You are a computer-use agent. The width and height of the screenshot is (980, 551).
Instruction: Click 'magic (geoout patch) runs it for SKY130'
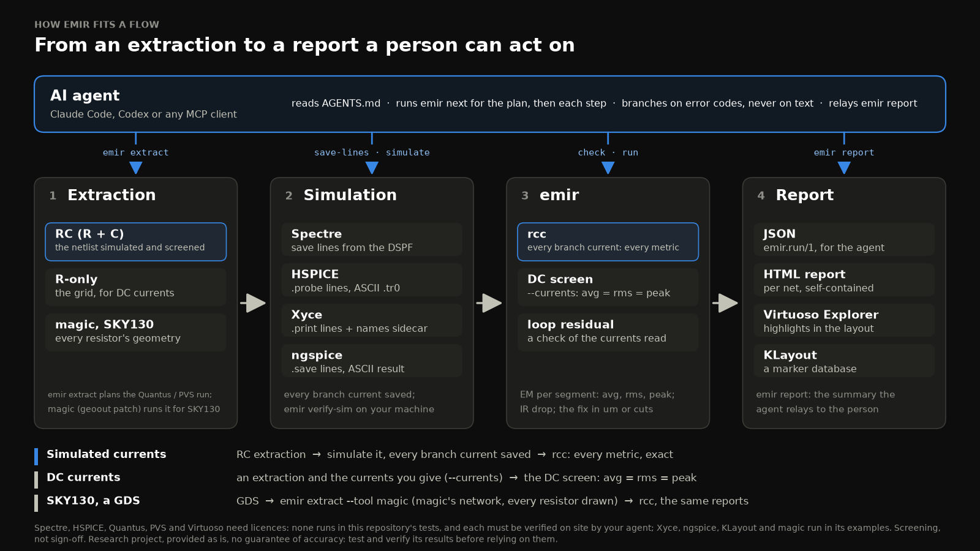point(134,409)
